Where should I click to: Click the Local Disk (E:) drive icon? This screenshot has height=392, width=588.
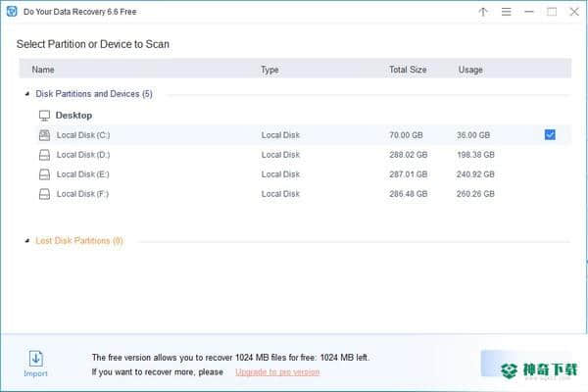point(45,174)
